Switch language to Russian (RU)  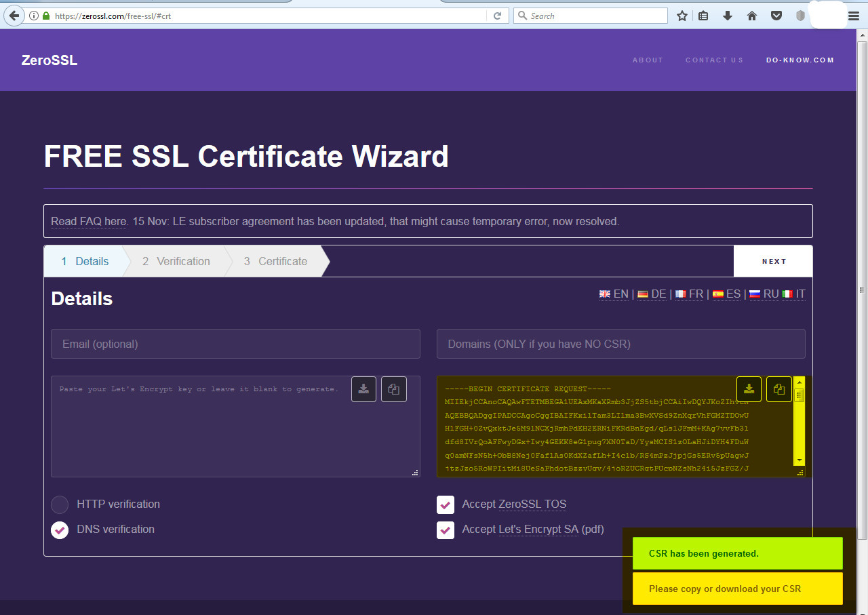point(764,294)
